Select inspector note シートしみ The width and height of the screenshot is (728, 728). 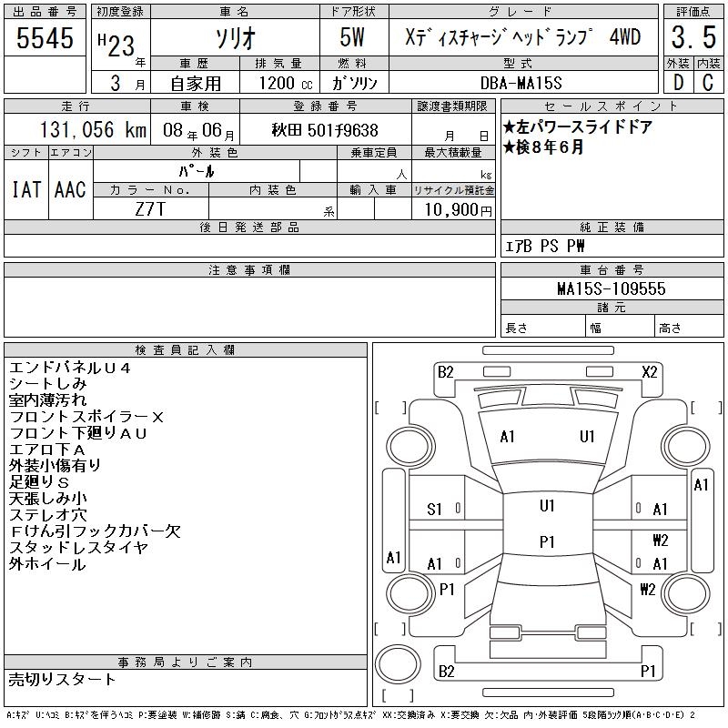(x=48, y=384)
